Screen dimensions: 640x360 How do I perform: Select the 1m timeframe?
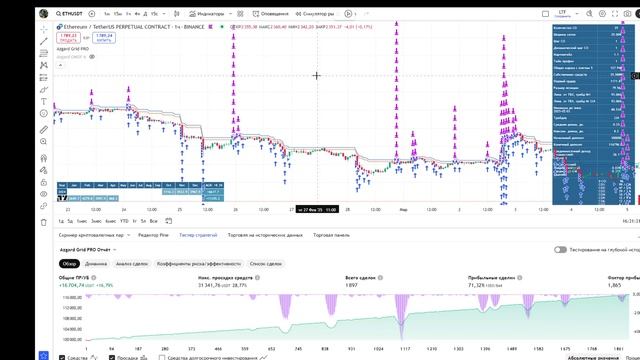coord(107,13)
